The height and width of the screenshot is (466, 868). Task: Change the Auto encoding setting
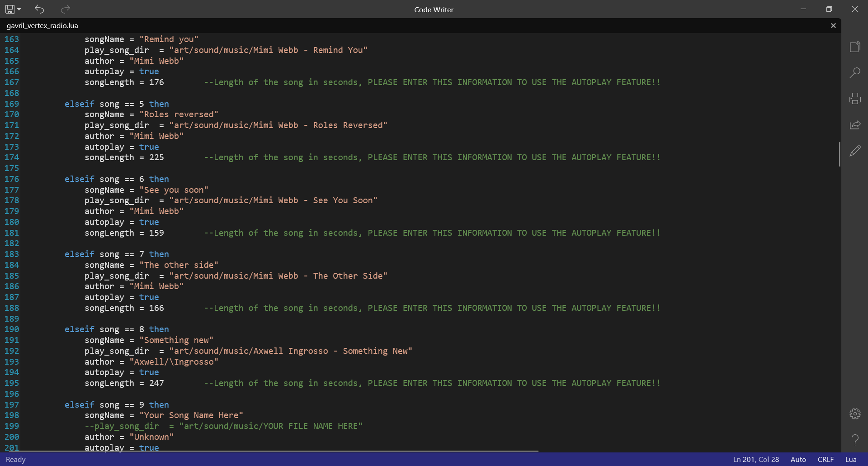(x=798, y=459)
